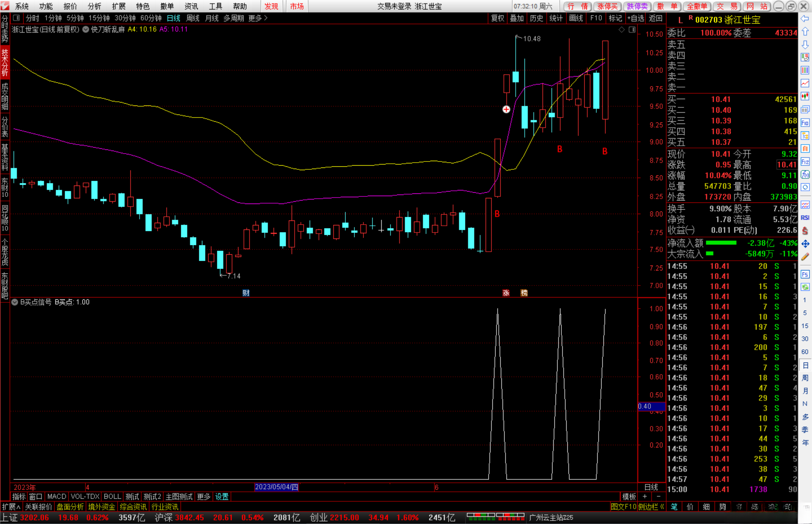This screenshot has height=524, width=812.
Task: Expand the 扩展 bottom panel
Action: coord(11,507)
